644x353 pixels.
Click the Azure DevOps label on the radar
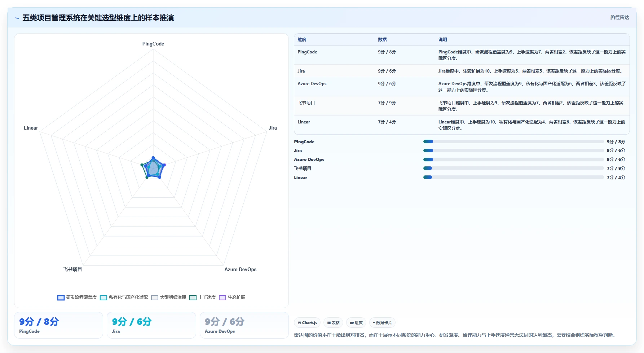(241, 269)
